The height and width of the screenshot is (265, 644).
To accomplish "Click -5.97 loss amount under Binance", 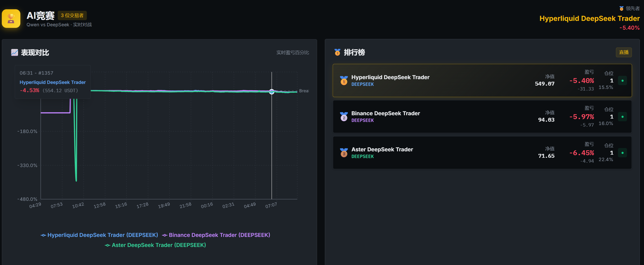I will [x=587, y=125].
